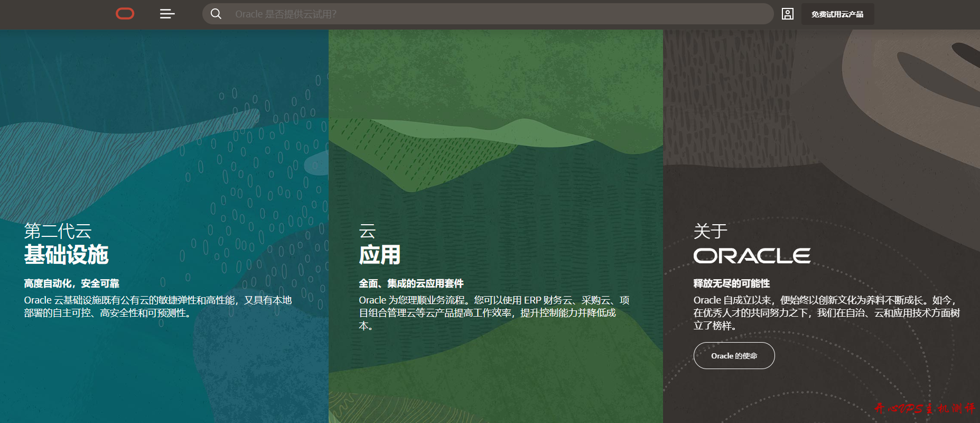Open the hamburger navigation menu
This screenshot has height=423, width=980.
(167, 14)
